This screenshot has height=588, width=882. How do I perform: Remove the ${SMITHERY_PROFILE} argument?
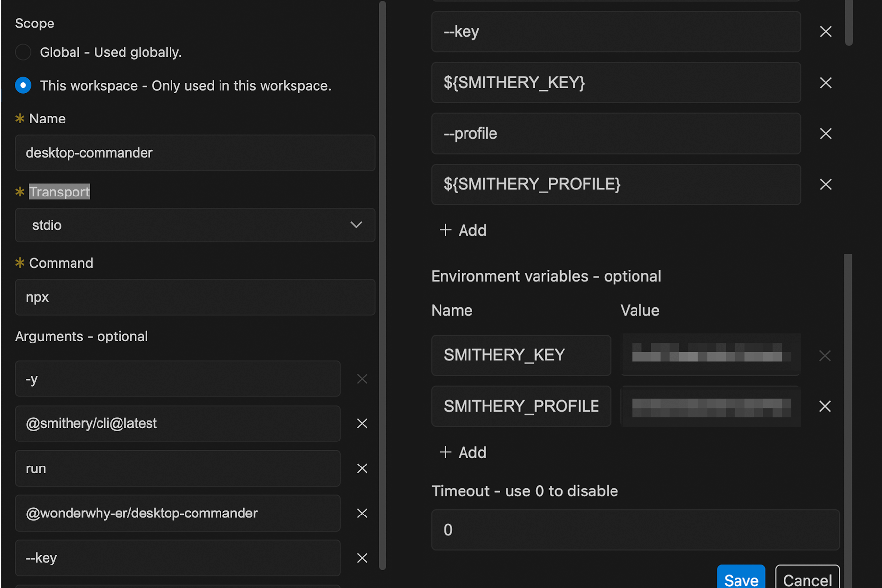826,184
